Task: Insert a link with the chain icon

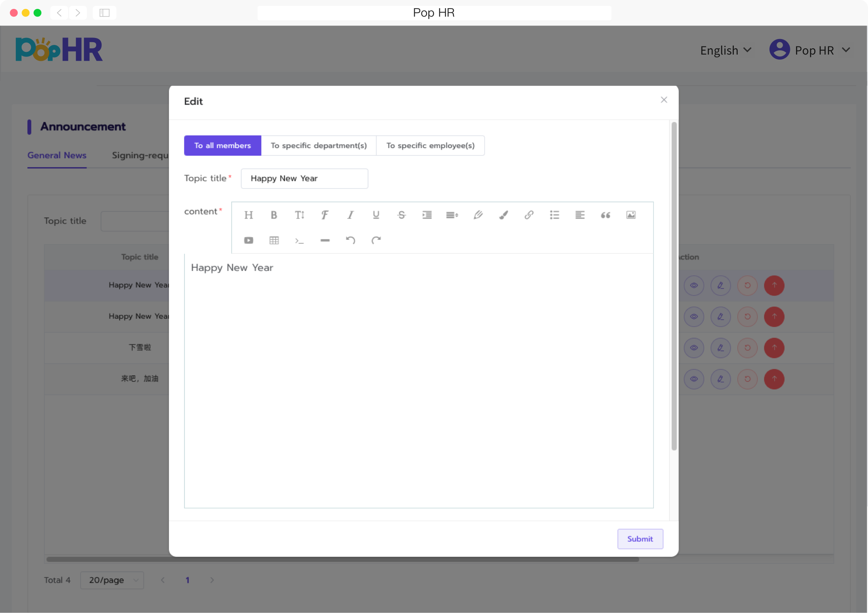Action: coord(529,215)
